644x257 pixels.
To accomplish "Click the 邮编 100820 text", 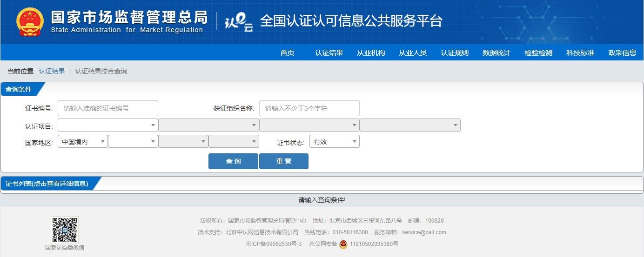I will 426,221.
